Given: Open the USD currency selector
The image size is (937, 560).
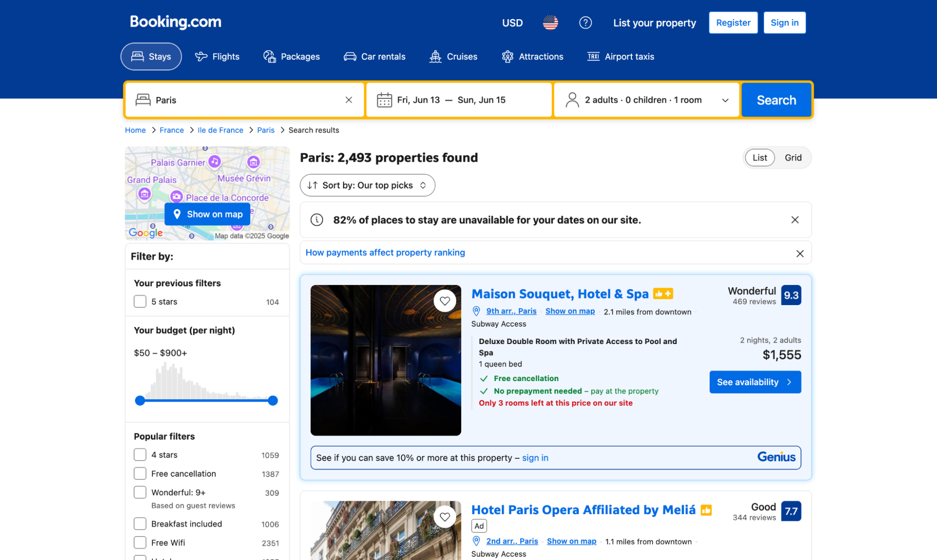Looking at the screenshot, I should click(512, 22).
